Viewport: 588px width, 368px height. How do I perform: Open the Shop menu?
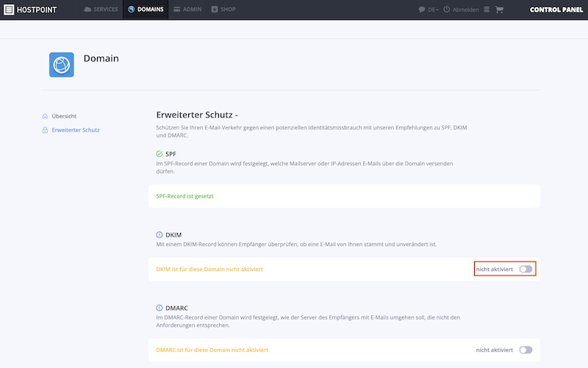[x=223, y=10]
